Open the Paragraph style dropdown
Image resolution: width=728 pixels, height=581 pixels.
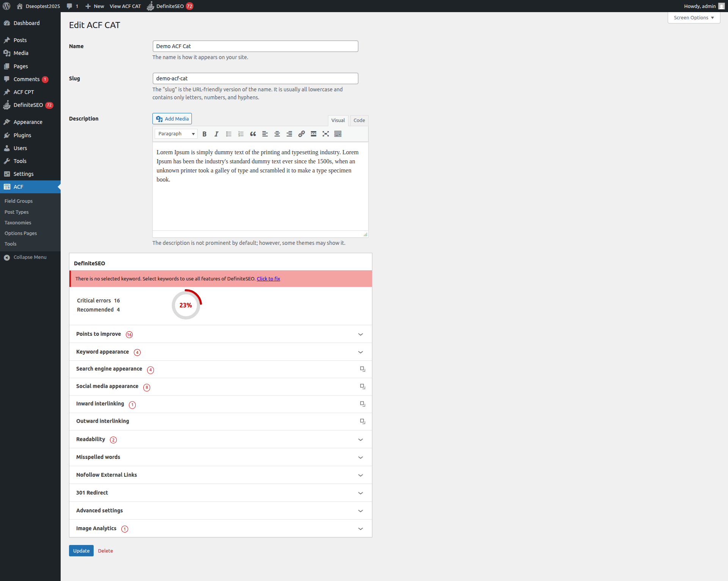click(176, 134)
